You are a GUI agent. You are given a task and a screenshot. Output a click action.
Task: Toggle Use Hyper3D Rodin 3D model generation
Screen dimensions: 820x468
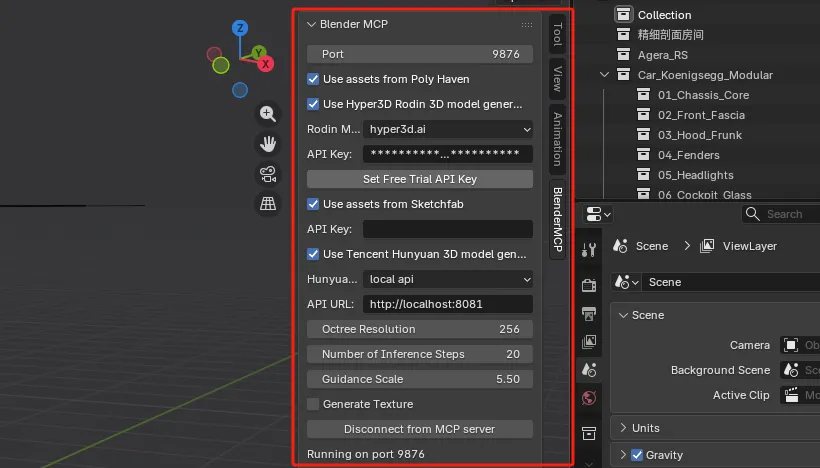coord(313,104)
